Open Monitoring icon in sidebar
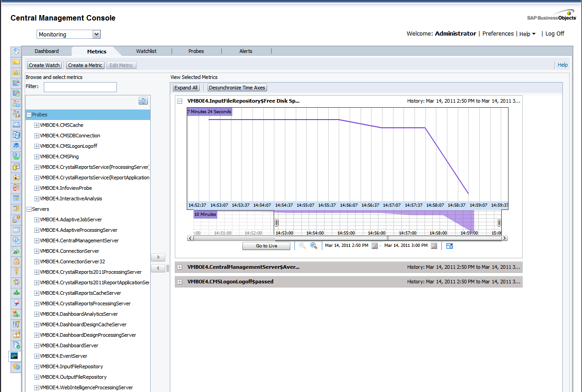This screenshot has height=392, width=582. click(15, 355)
